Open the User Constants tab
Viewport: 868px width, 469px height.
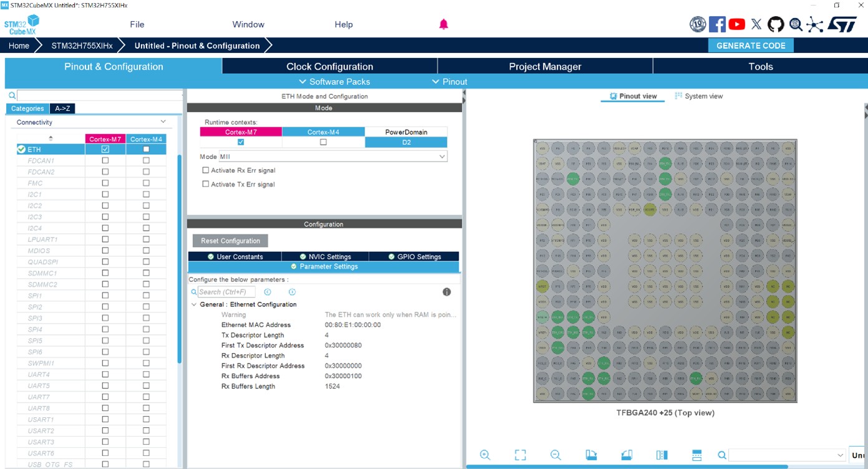(x=235, y=256)
